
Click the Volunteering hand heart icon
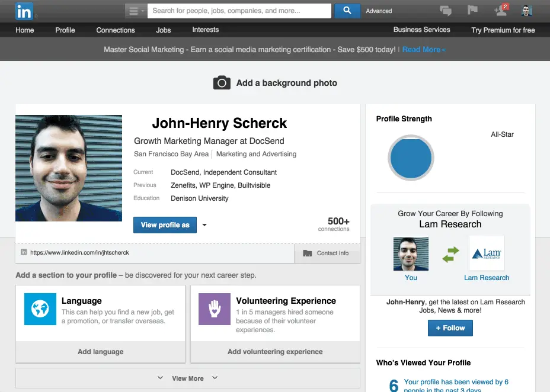coord(215,309)
